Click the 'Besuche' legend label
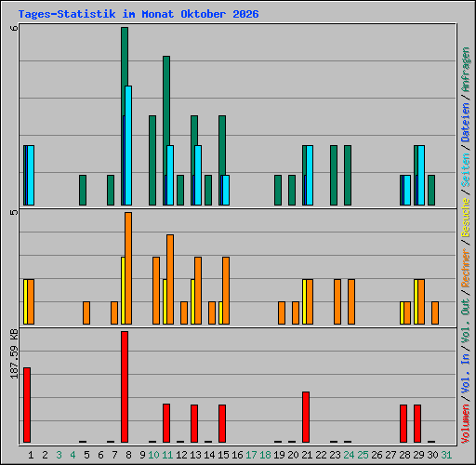Screen dimensions: 476x465 click(x=466, y=218)
